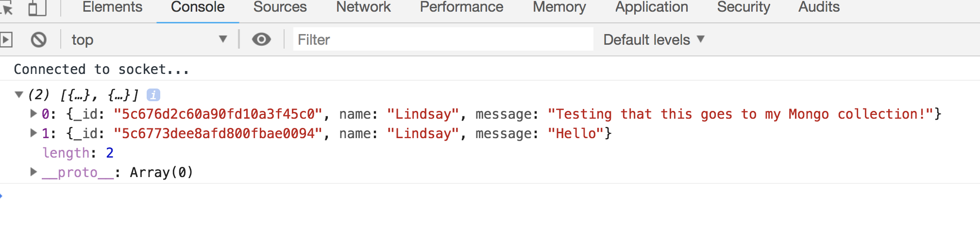Click the console Filter input field
The height and width of the screenshot is (251, 980).
[x=443, y=39]
